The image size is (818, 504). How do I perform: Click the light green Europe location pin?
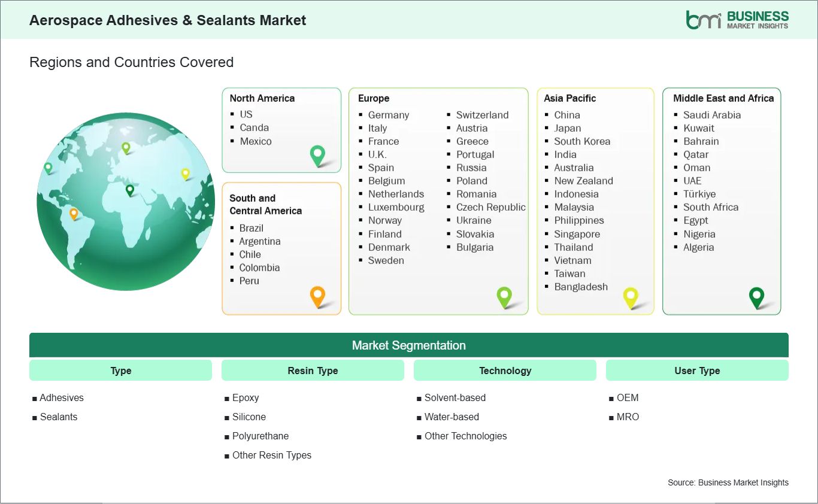(505, 296)
